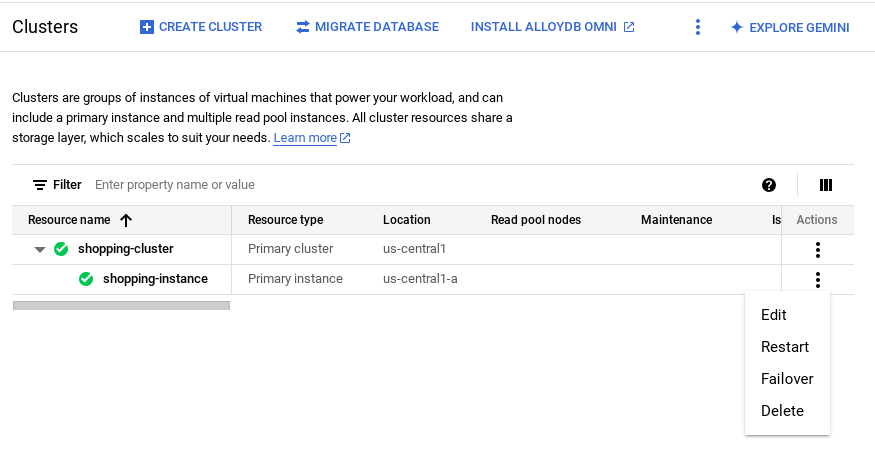Open the Install AlloyDB Omni link
This screenshot has width=875, height=454.
(x=552, y=27)
